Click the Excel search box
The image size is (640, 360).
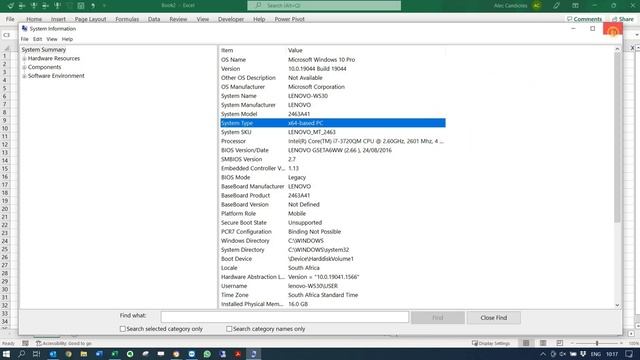tap(324, 5)
